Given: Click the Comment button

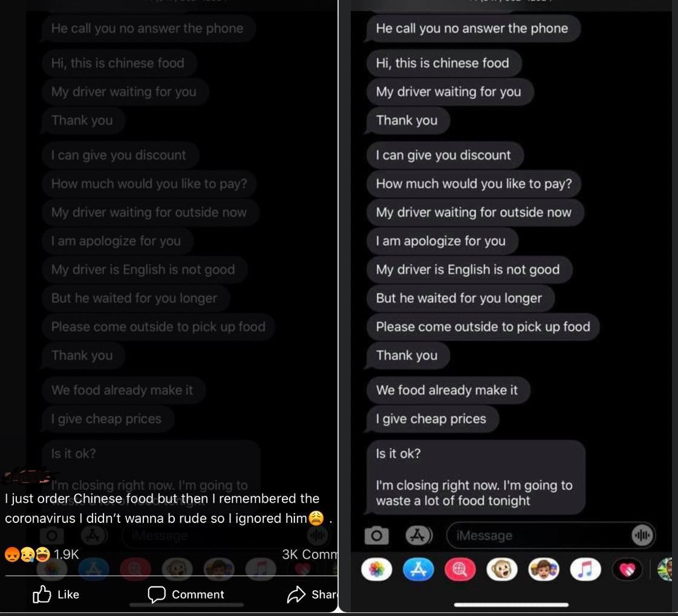Looking at the screenshot, I should click(186, 594).
